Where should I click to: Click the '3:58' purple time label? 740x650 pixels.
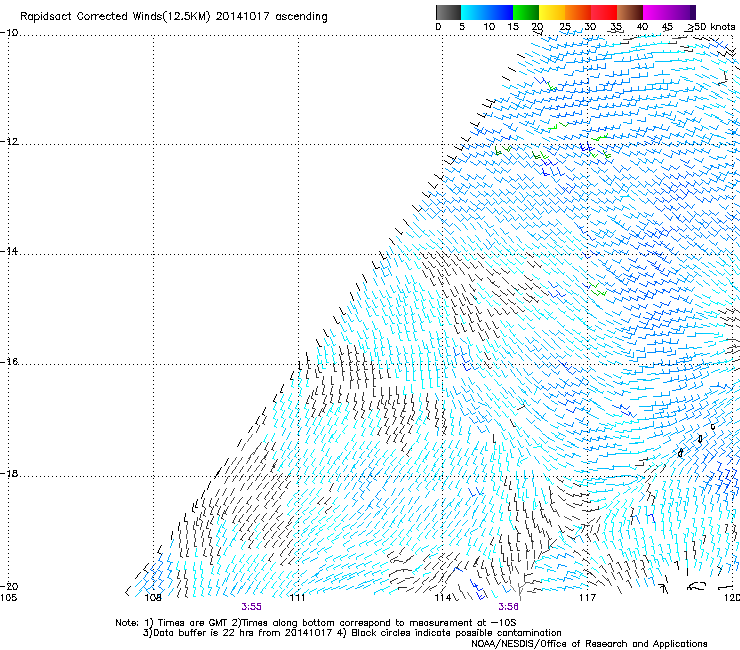tap(508, 607)
